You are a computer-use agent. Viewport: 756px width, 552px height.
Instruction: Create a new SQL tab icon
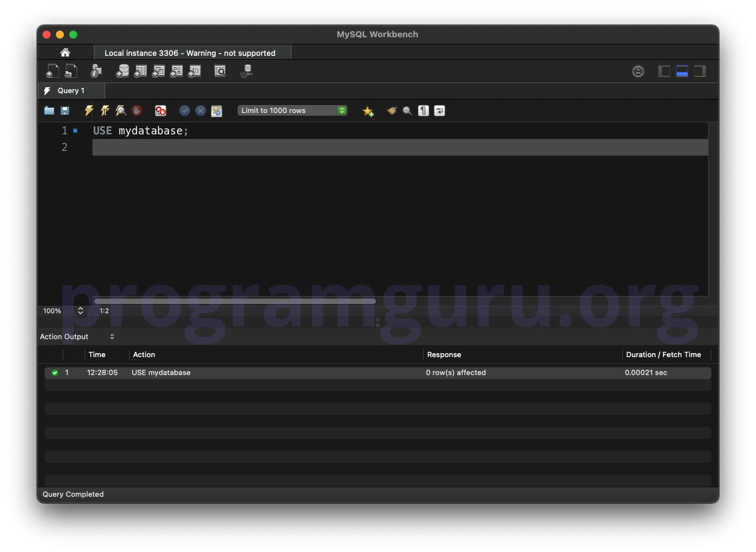coord(52,70)
